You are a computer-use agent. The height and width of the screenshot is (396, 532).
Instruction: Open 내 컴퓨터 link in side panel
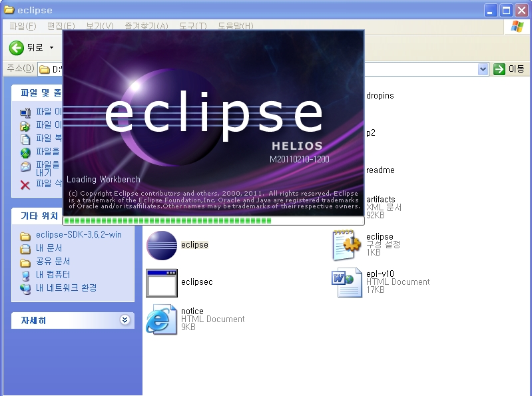[53, 275]
